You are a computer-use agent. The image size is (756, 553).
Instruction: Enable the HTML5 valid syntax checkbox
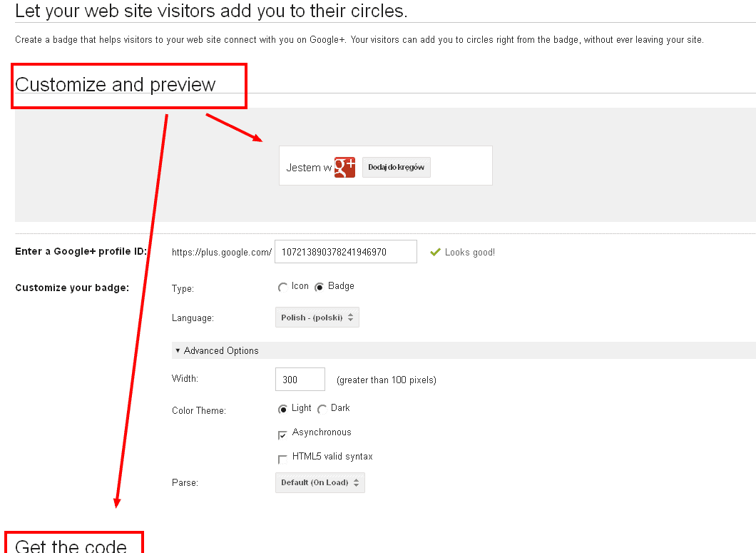tap(282, 459)
